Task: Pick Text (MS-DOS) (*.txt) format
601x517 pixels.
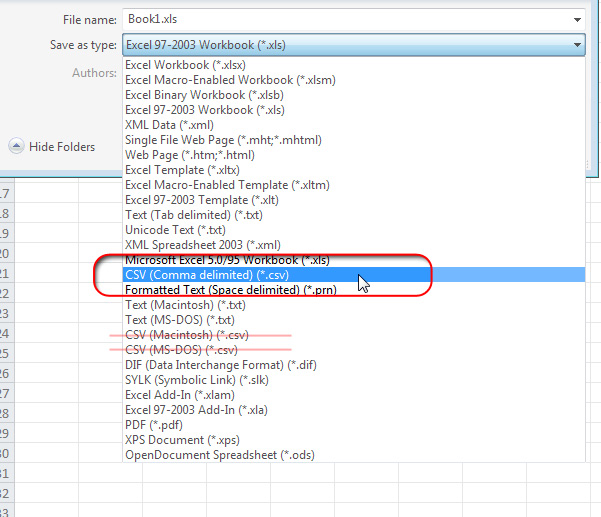Action: pyautogui.click(x=353, y=320)
